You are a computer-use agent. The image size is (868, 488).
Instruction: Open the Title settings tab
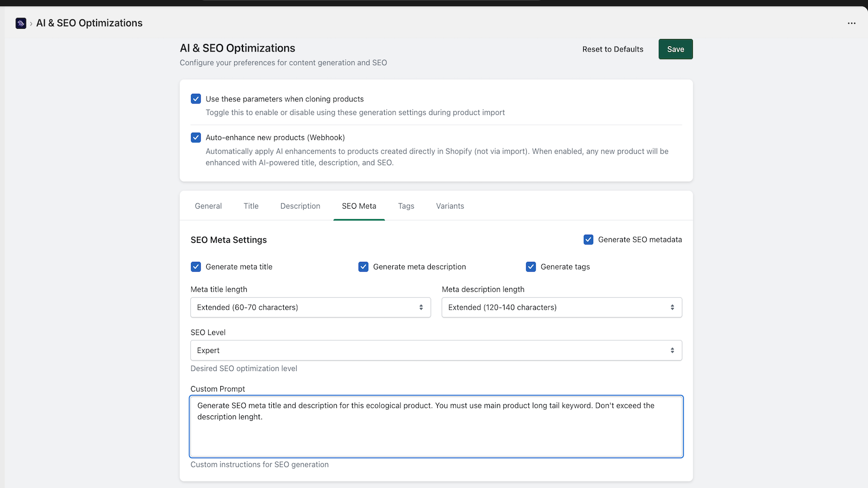[x=251, y=206]
